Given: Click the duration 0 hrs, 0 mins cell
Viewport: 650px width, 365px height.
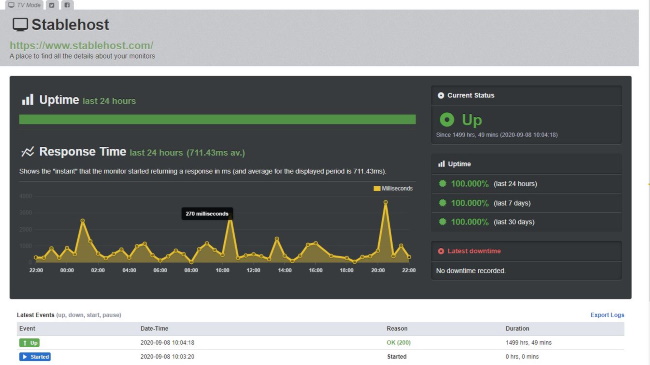Looking at the screenshot, I should 522,357.
